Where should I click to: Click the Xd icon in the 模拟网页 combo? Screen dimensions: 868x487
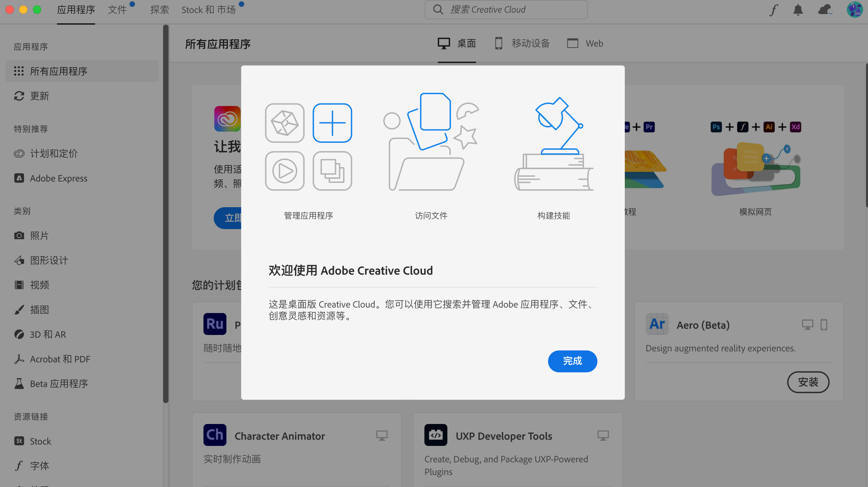coord(795,127)
